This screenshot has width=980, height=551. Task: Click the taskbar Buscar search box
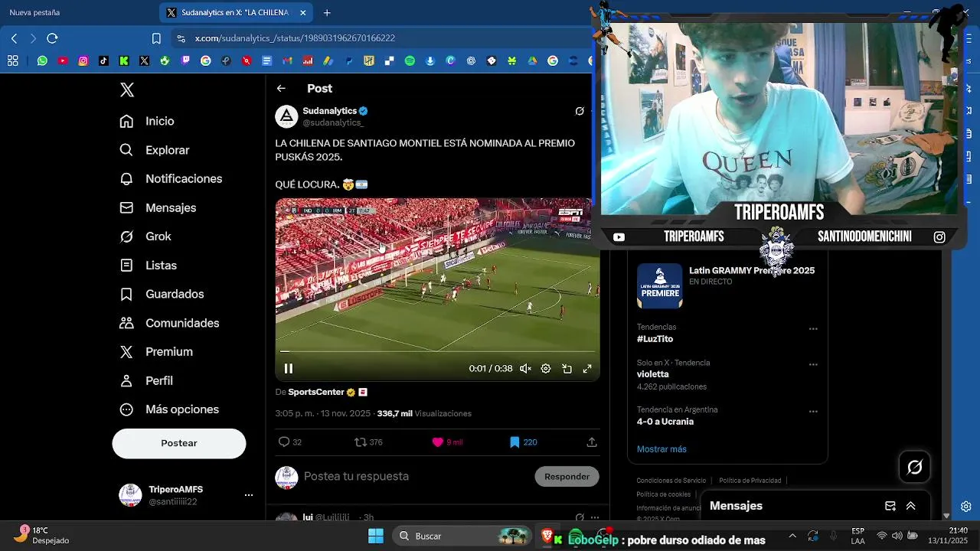tap(464, 536)
